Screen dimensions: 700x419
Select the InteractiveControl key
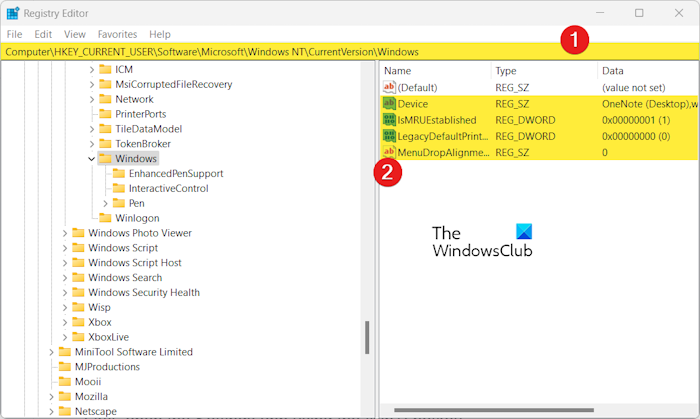point(168,189)
